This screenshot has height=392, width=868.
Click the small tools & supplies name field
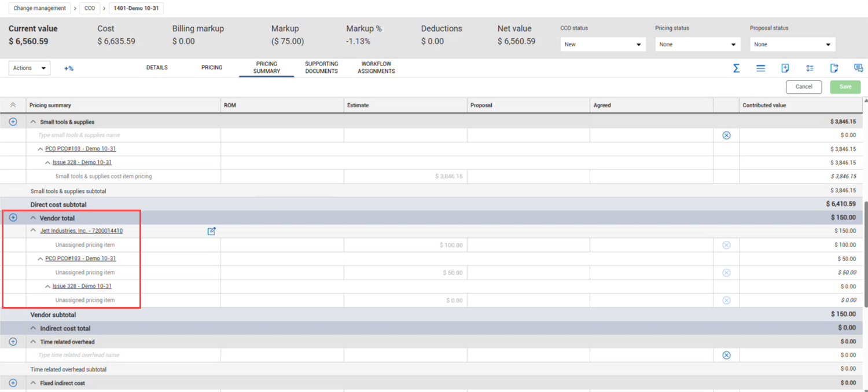pos(123,135)
